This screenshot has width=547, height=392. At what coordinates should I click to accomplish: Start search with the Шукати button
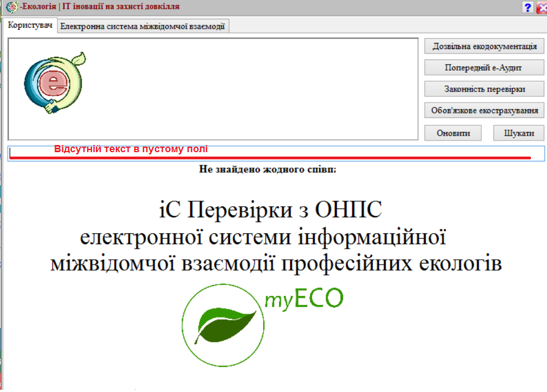(x=519, y=133)
